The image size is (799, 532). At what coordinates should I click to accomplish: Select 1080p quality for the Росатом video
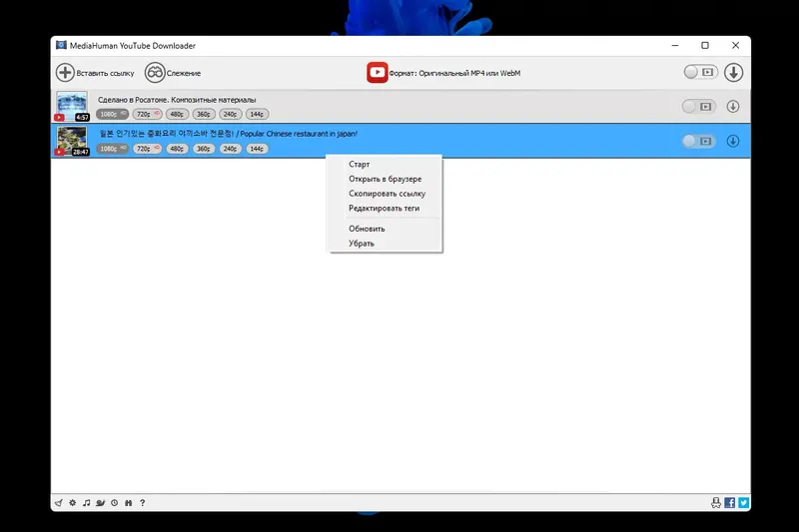coord(112,114)
